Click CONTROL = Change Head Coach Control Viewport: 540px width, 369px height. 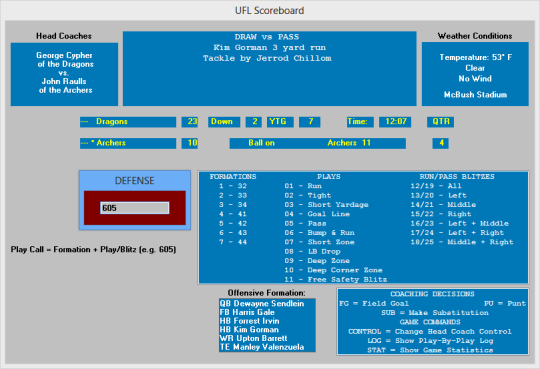[x=430, y=331]
